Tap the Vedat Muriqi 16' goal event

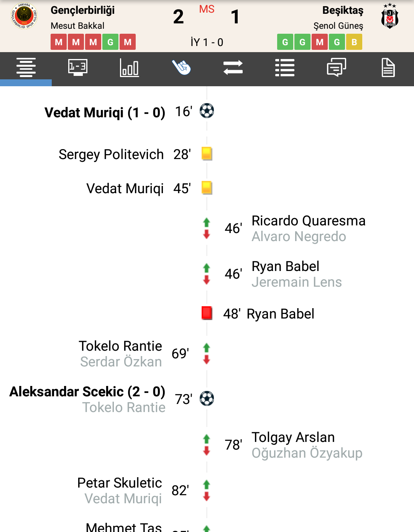click(130, 112)
